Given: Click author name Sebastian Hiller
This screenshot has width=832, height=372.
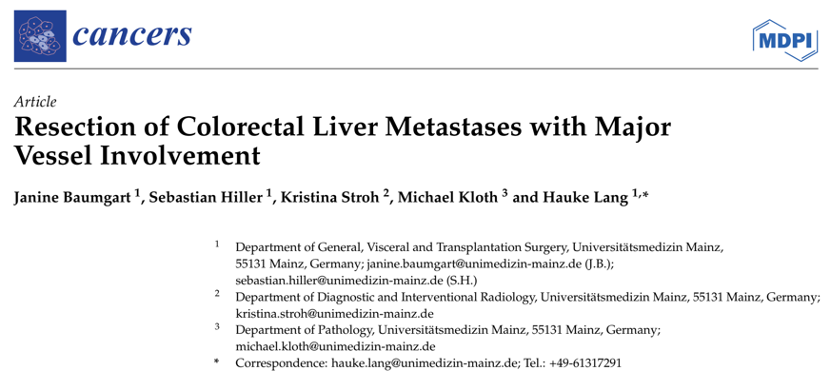Looking at the screenshot, I should click(x=206, y=197).
